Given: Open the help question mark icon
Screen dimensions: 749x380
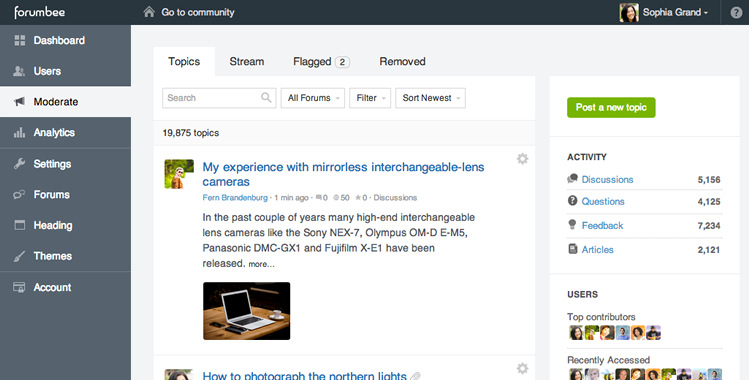Looking at the screenshot, I should [736, 13].
